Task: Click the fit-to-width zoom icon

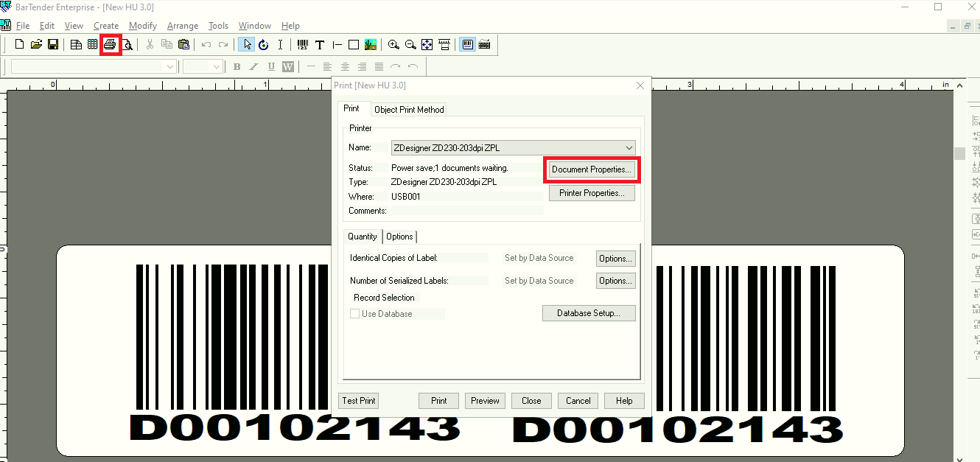Action: point(444,45)
